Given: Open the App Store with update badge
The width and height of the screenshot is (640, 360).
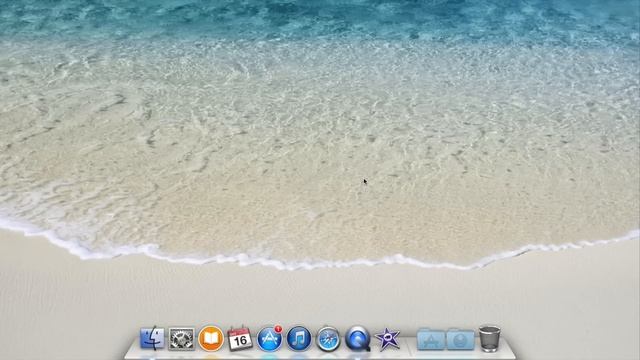Looking at the screenshot, I should [269, 338].
